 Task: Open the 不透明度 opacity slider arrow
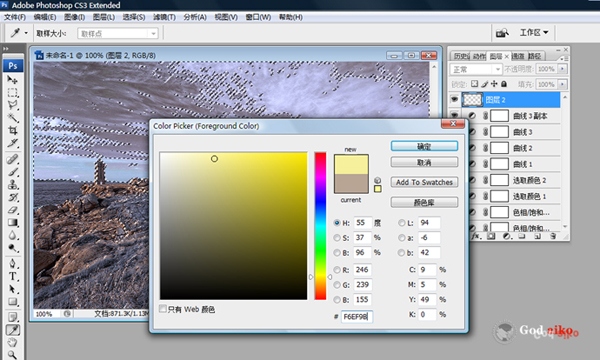[x=562, y=69]
